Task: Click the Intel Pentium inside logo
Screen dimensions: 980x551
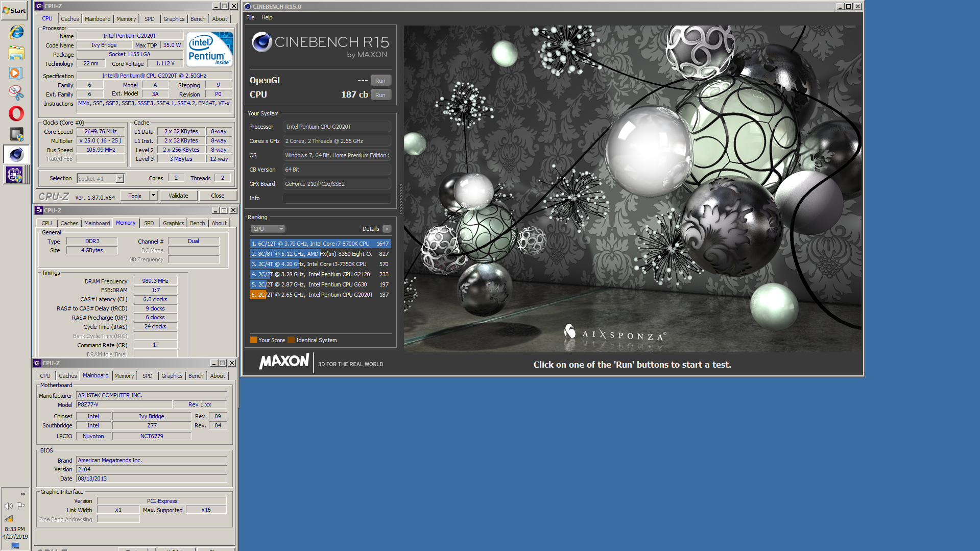Action: (x=209, y=49)
